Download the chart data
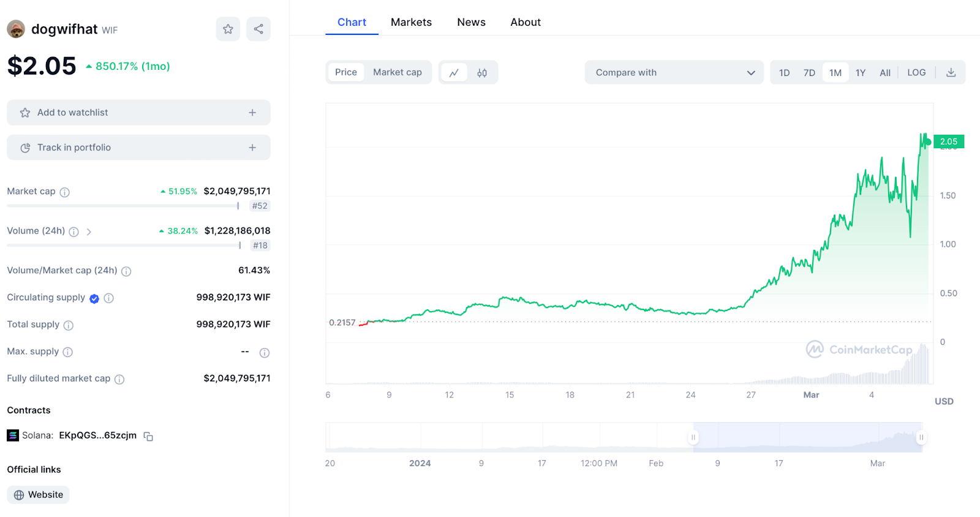This screenshot has width=980, height=517. pyautogui.click(x=951, y=72)
